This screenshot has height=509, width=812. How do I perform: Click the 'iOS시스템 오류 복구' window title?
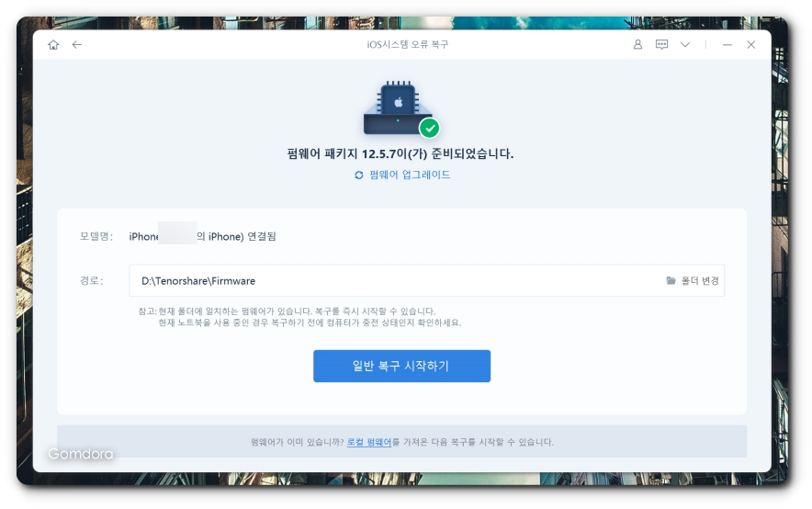pyautogui.click(x=408, y=45)
